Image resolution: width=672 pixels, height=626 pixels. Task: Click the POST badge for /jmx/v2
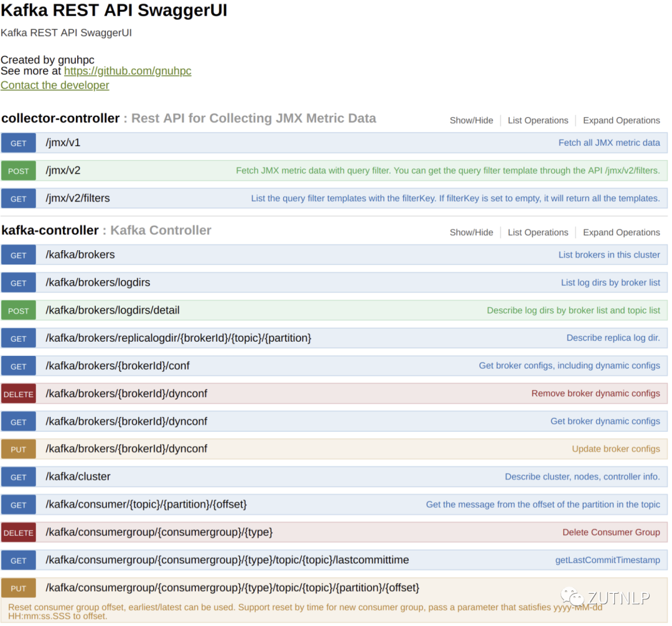pos(19,171)
